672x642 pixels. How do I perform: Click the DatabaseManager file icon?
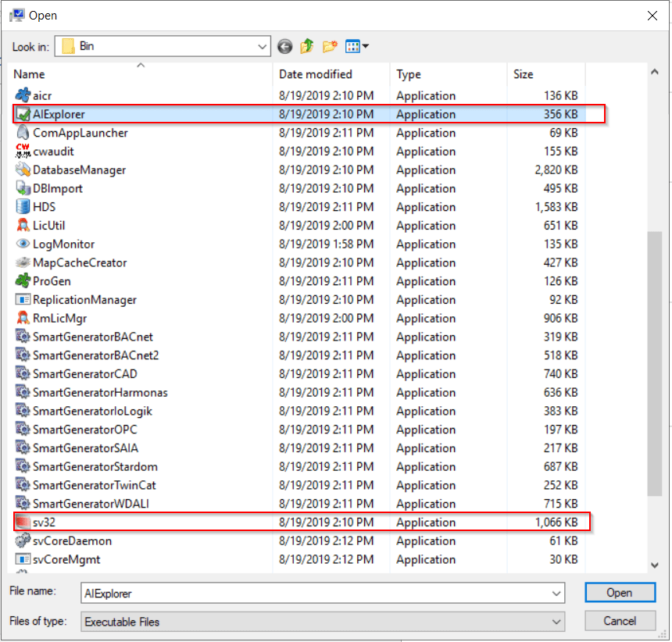pyautogui.click(x=23, y=169)
